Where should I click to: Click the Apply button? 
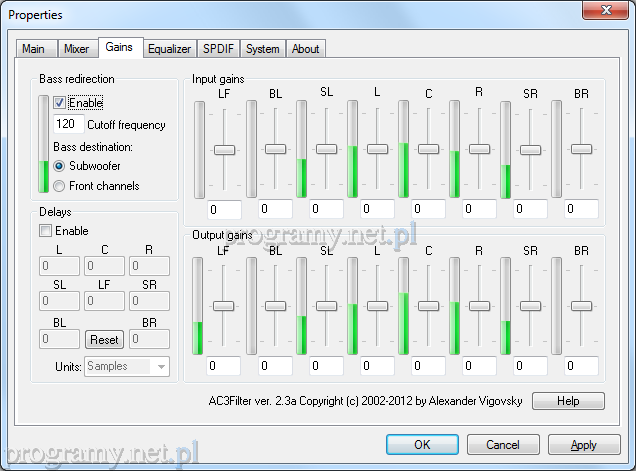584,445
